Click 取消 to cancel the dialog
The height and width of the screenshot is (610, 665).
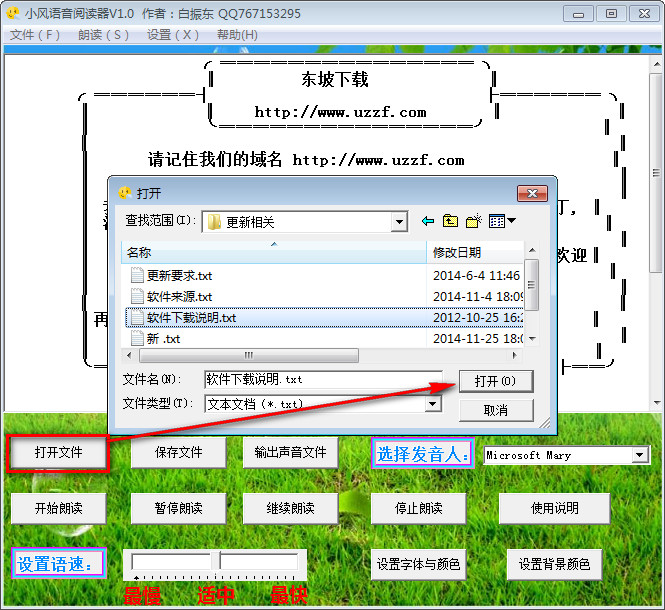coord(496,410)
